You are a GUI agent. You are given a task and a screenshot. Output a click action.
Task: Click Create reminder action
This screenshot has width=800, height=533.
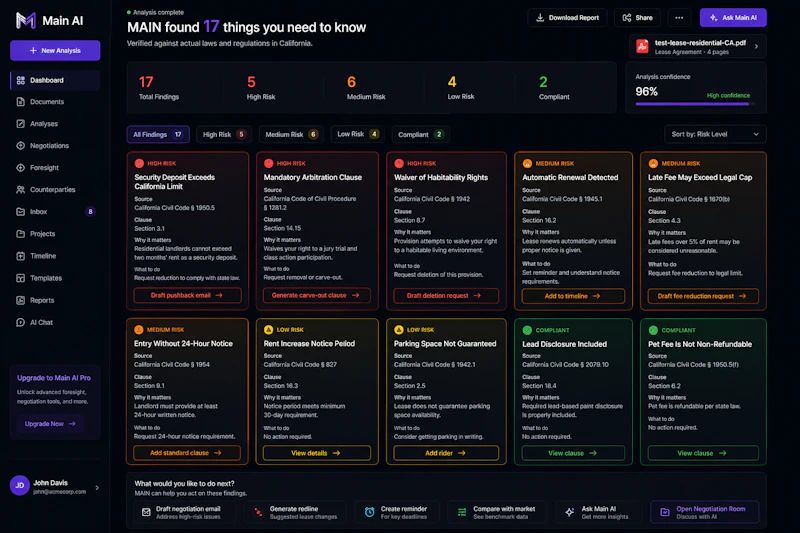[398, 512]
